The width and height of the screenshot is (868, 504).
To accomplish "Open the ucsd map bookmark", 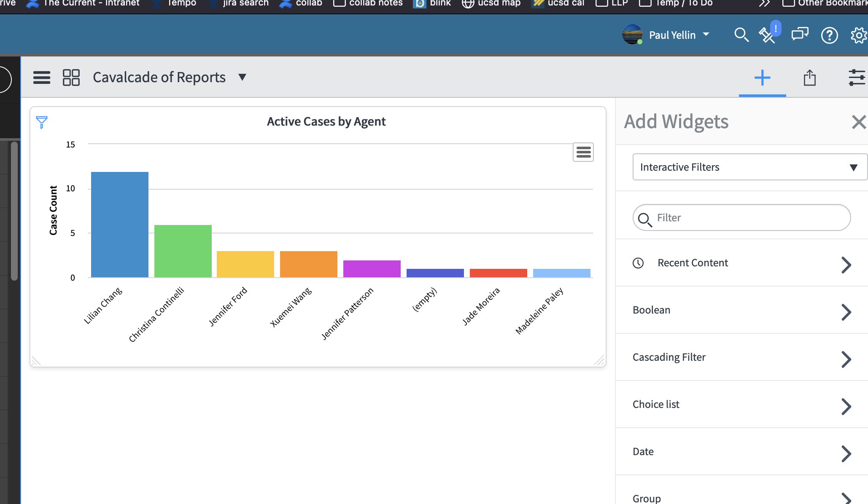I will [x=491, y=3].
